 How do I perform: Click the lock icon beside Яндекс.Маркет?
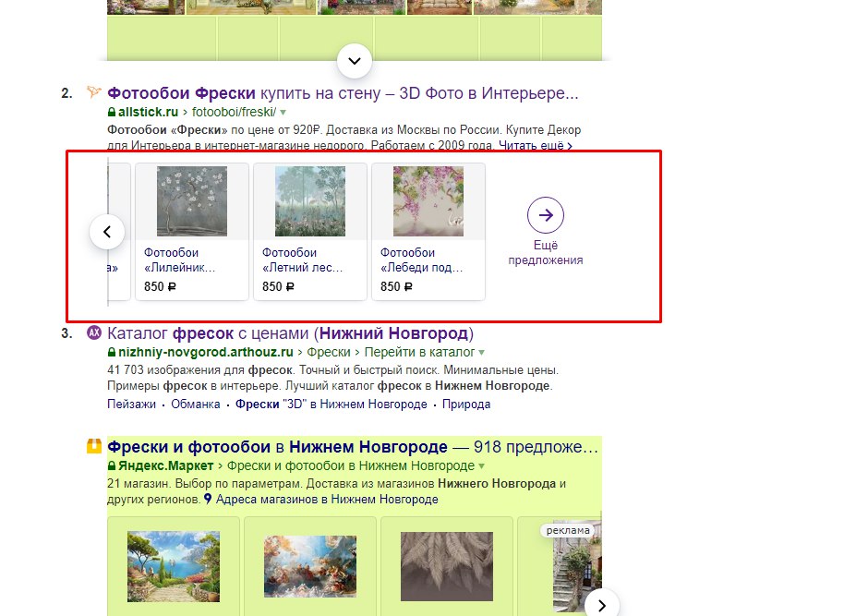tap(111, 465)
